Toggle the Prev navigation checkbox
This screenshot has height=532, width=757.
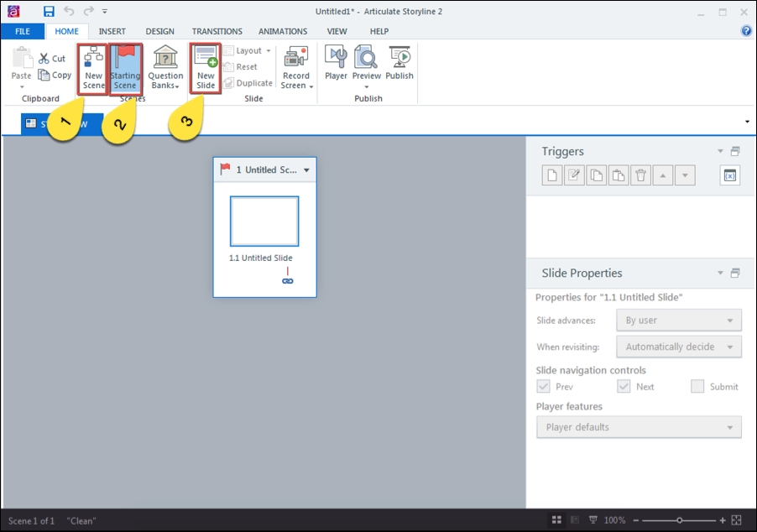click(544, 386)
